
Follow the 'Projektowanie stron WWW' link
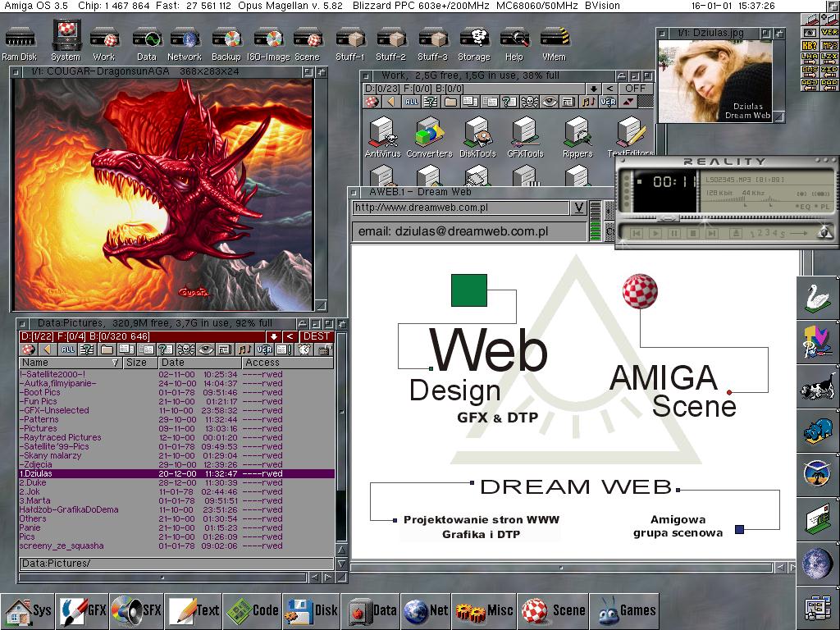coord(481,519)
